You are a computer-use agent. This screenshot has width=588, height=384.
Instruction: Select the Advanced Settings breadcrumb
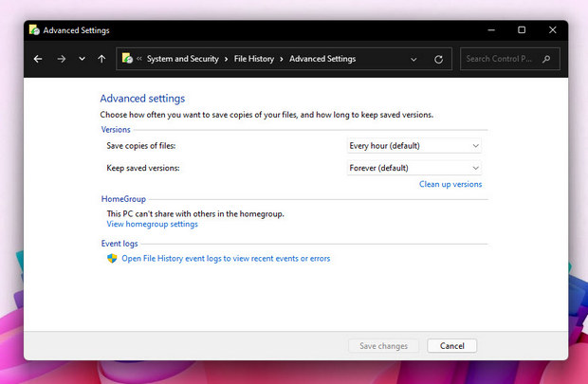click(322, 59)
